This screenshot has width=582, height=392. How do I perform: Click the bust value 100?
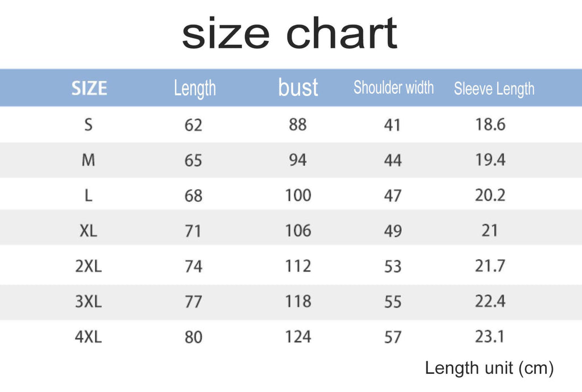click(298, 195)
